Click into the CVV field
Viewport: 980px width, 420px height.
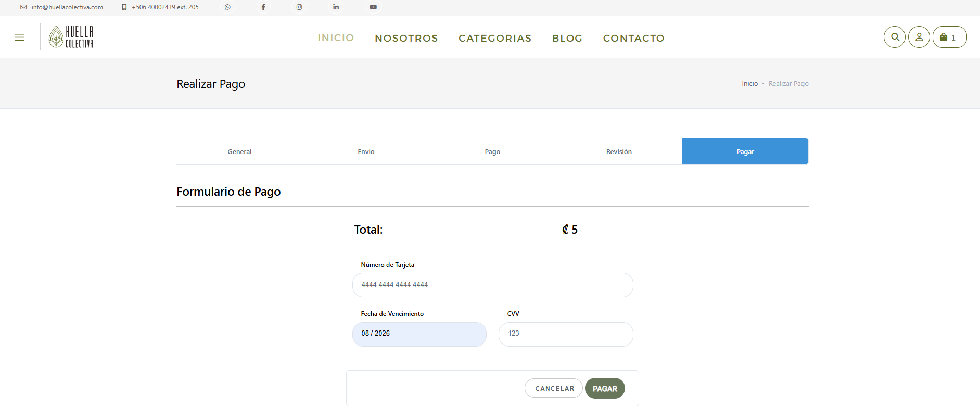[x=566, y=334]
